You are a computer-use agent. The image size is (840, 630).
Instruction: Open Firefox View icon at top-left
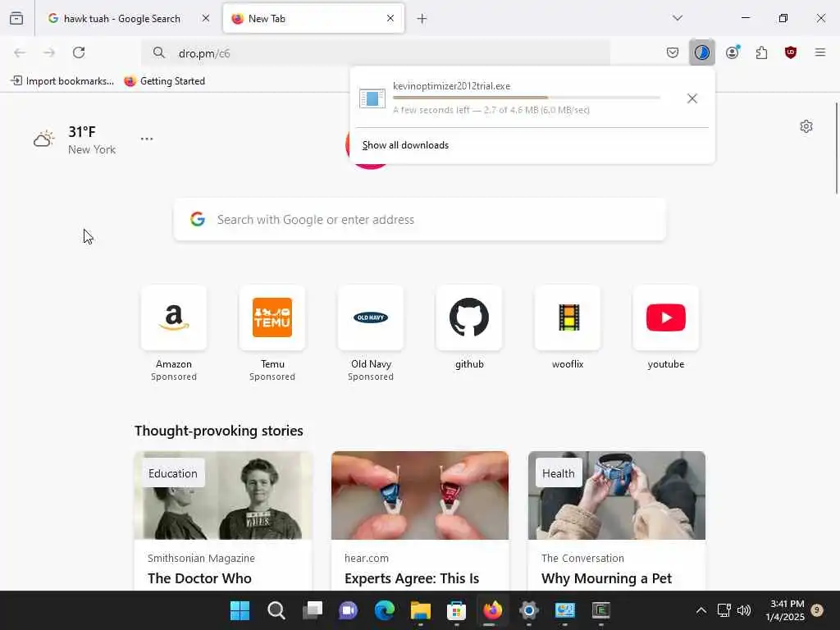(x=16, y=18)
